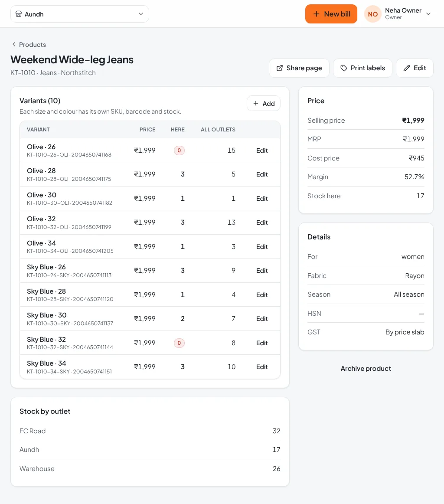Create a New bill
This screenshot has height=504, width=444.
coord(331,14)
